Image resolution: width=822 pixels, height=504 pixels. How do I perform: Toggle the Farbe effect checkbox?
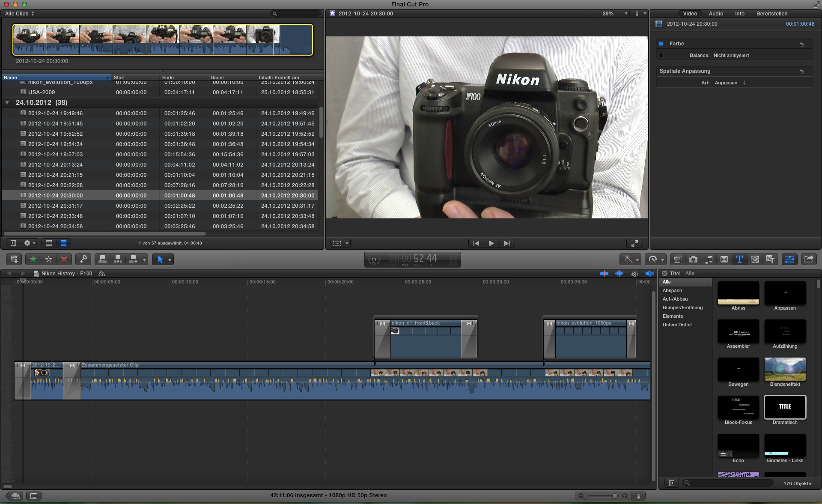(x=661, y=44)
